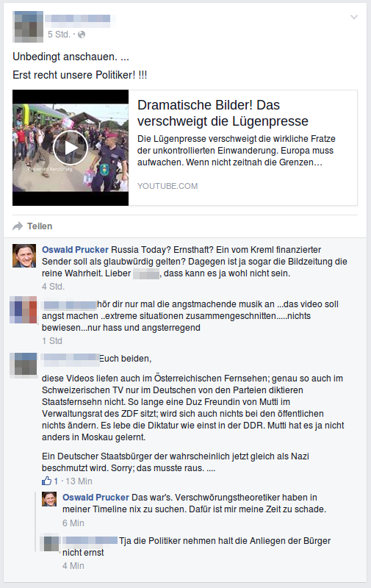This screenshot has height=588, width=371.
Task: Open second commenter's blurred avatar
Action: tap(24, 309)
